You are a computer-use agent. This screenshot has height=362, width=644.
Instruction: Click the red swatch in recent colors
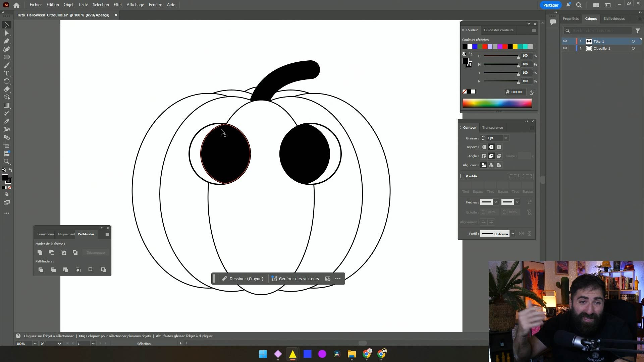[485, 47]
